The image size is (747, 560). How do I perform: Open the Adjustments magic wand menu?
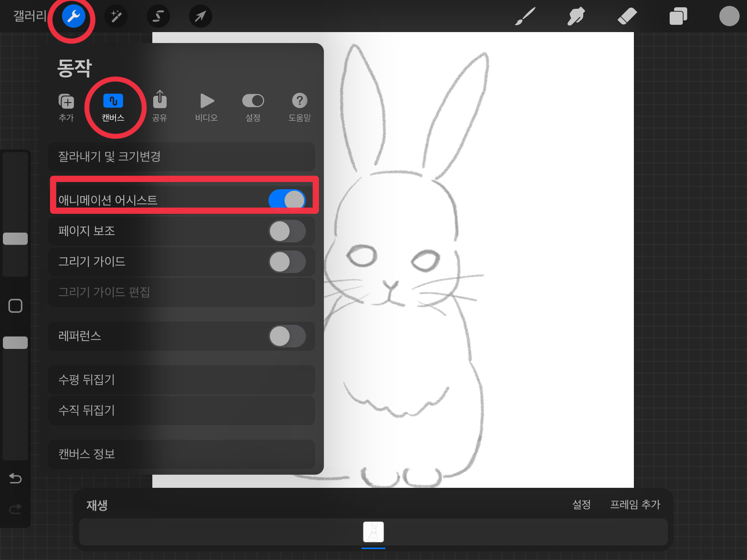pos(116,16)
